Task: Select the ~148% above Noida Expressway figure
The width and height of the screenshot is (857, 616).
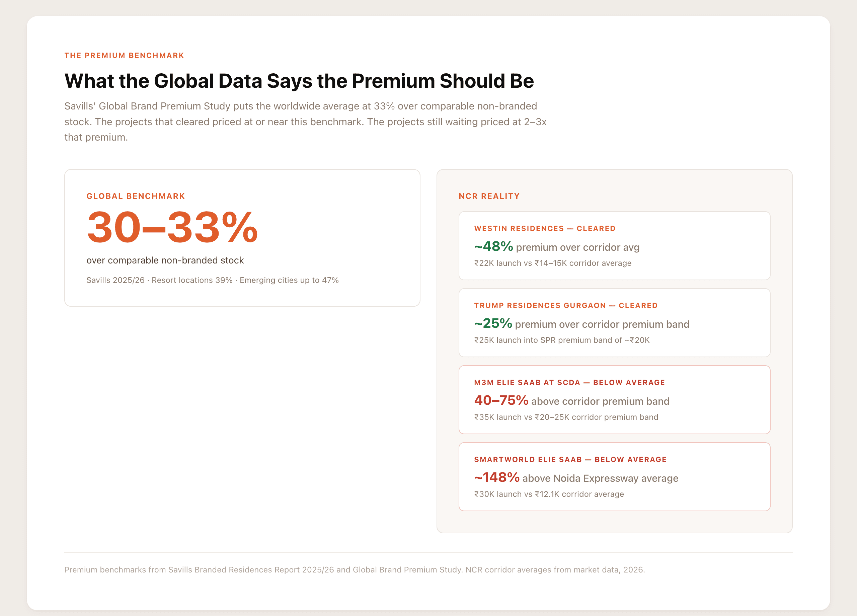Action: 497,477
